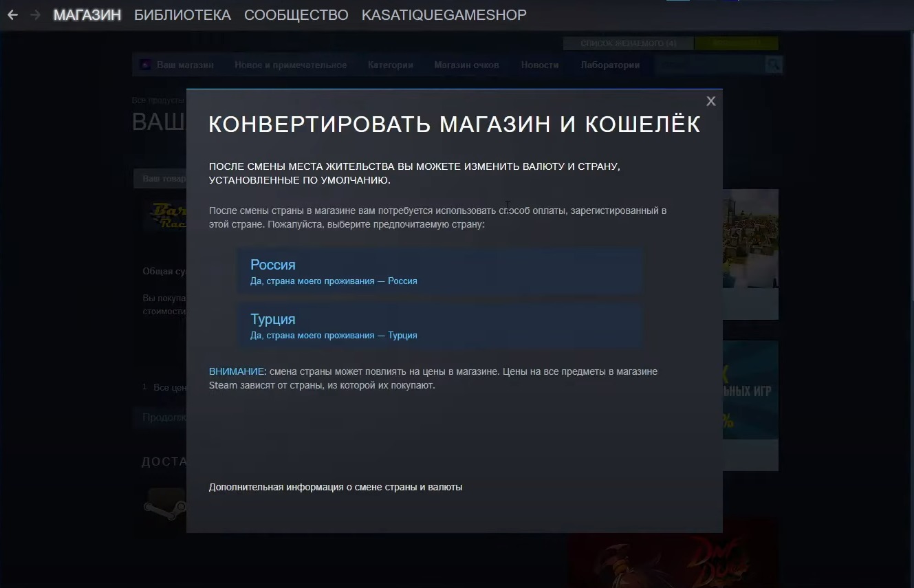Open additional info on changing country
The image size is (914, 588).
tap(335, 487)
